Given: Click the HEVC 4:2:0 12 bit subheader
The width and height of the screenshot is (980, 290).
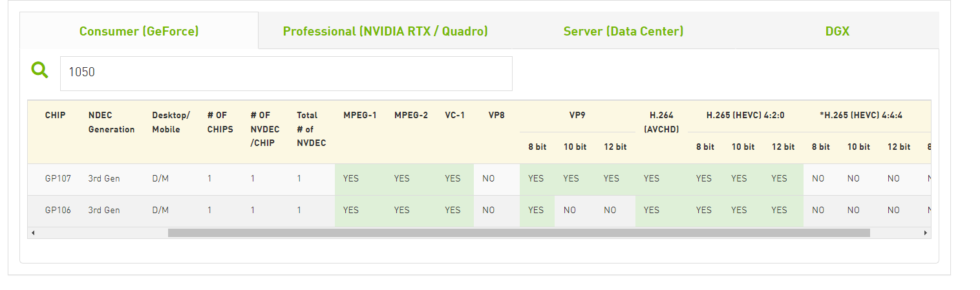Looking at the screenshot, I should click(x=783, y=147).
